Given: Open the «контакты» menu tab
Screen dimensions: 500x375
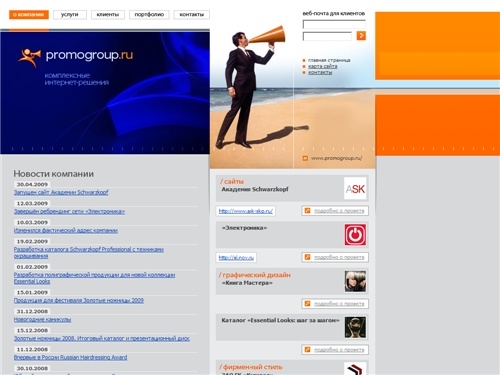Looking at the screenshot, I should point(192,15).
